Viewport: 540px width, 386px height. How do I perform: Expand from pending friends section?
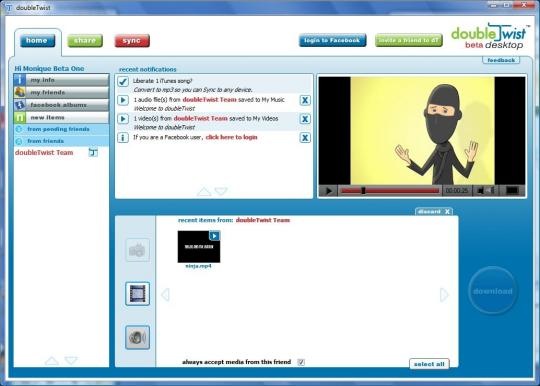tap(61, 129)
